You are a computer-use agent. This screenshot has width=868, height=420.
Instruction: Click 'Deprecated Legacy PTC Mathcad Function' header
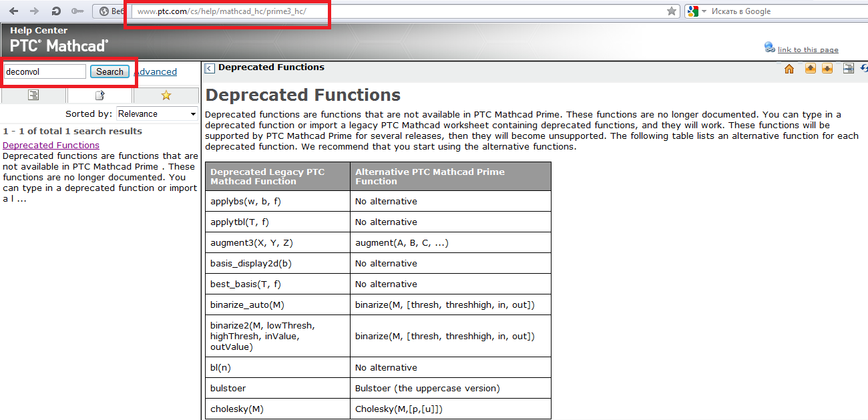click(278, 176)
